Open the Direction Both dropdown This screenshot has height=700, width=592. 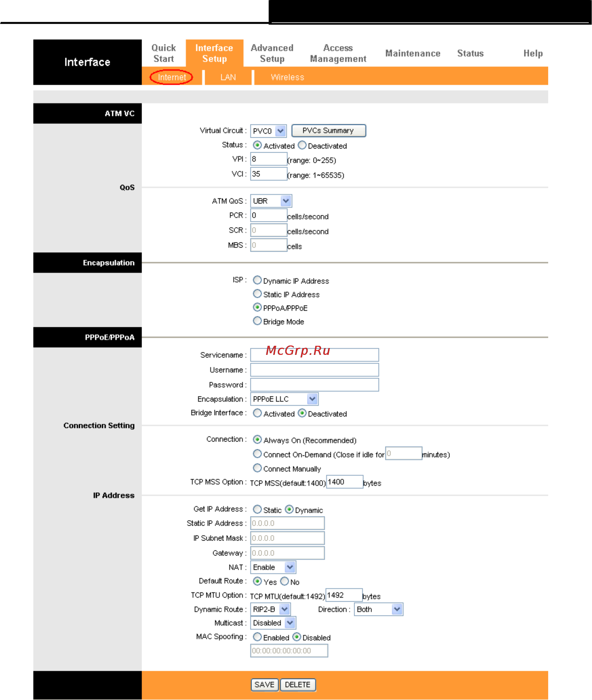coord(379,609)
